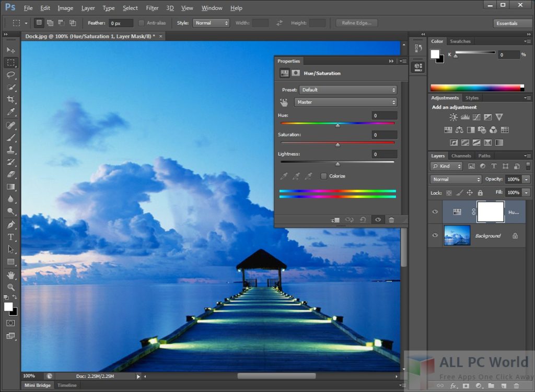Open the Timeline panel
Viewport: 535px width, 392px height.
pos(67,385)
